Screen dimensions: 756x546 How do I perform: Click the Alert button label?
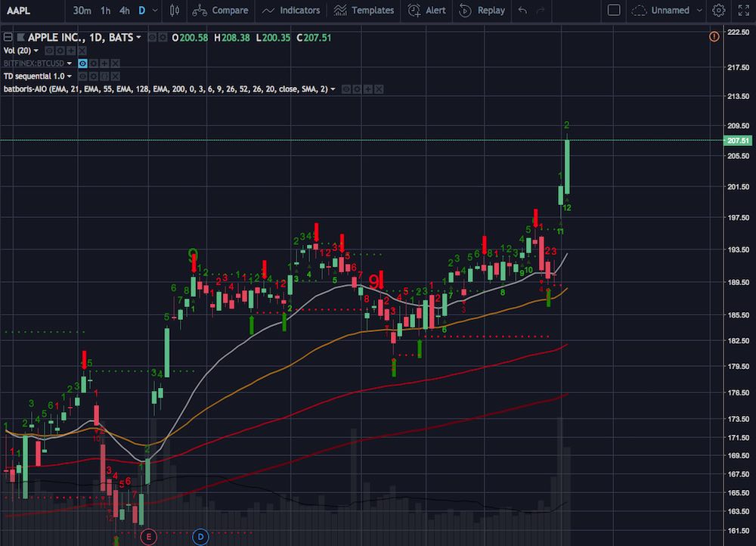[x=436, y=10]
